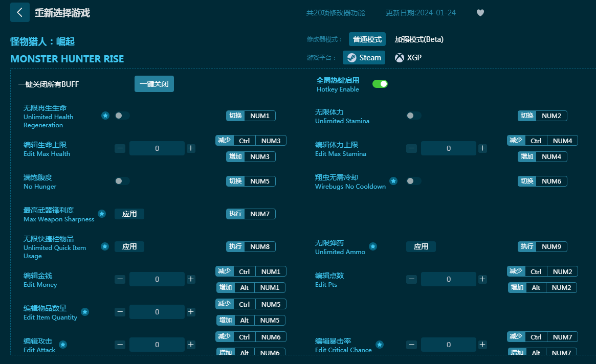Screen dimensions: 596x364
Task: Enable Unlimited Stamina toggle
Action: tap(414, 116)
